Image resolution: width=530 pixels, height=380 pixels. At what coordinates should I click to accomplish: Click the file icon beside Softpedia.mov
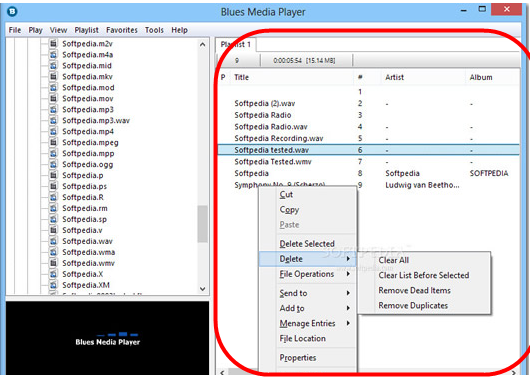pos(53,98)
